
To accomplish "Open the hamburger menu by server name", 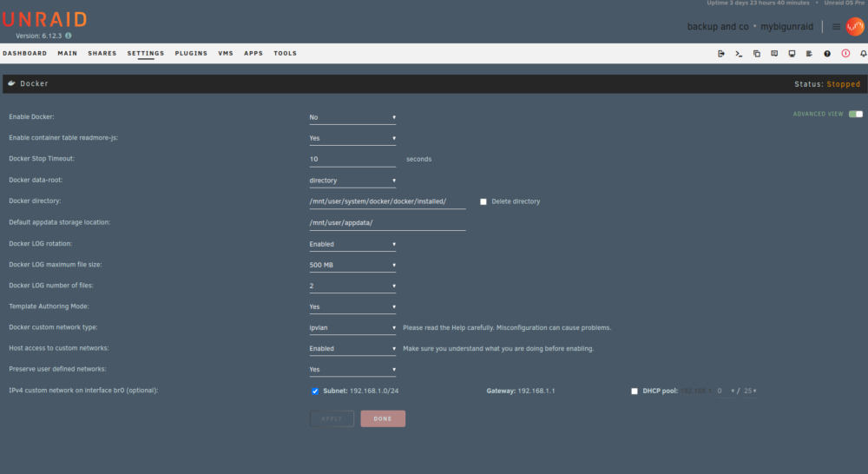I will point(836,27).
